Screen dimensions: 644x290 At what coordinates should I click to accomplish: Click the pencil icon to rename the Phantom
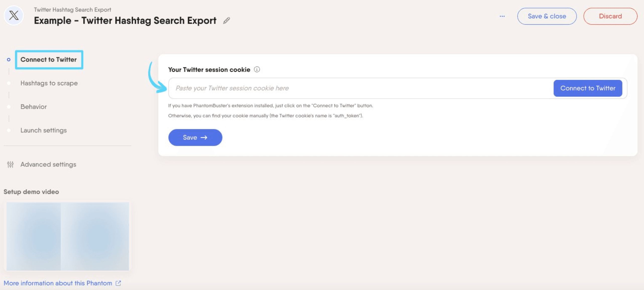coord(227,21)
